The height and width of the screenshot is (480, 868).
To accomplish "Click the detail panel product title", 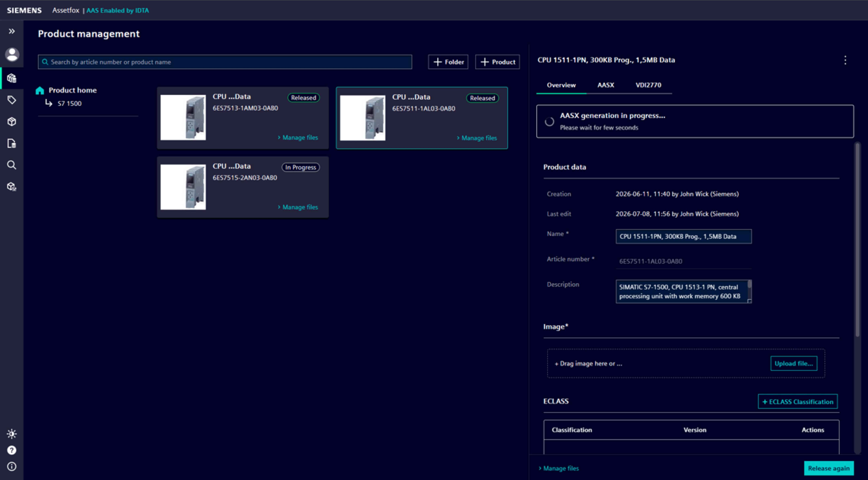I will 606,60.
